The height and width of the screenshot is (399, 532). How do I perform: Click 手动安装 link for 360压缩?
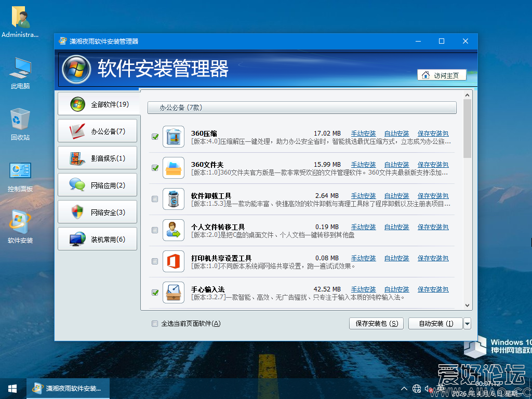point(363,134)
